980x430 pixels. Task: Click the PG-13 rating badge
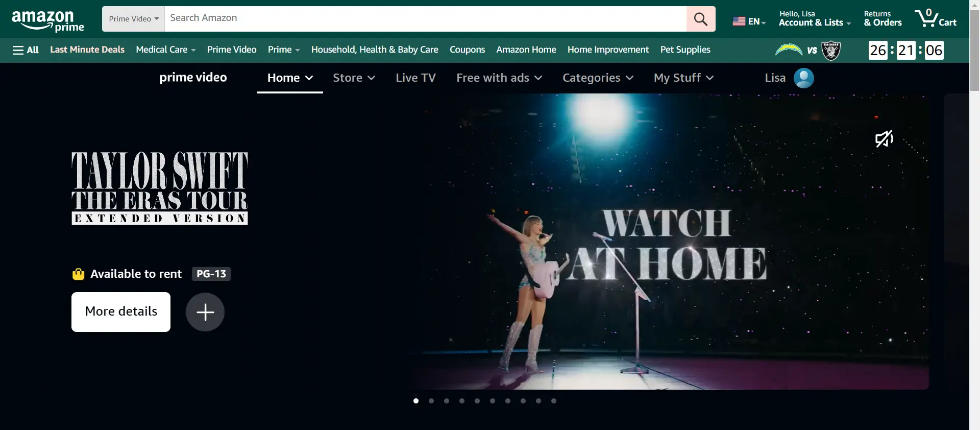[x=211, y=274]
